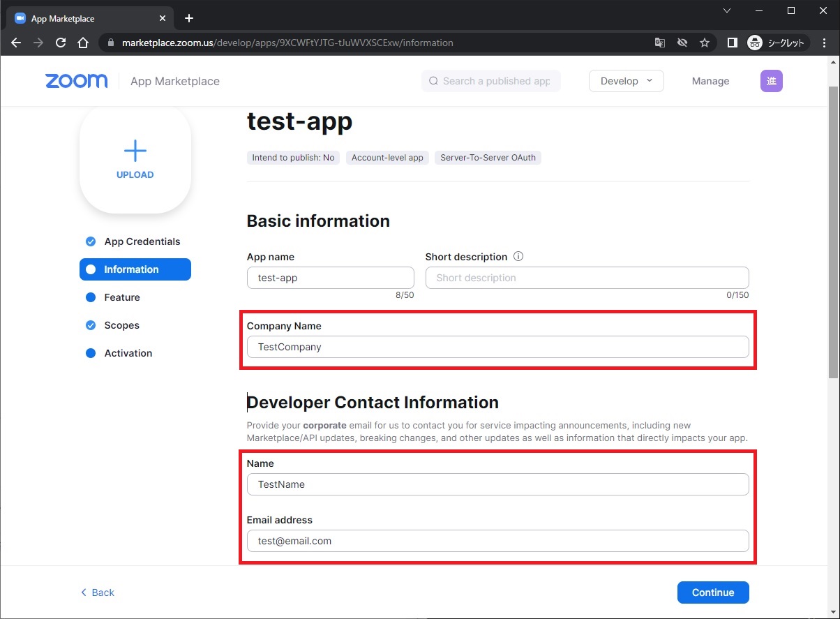This screenshot has height=619, width=840.
Task: Expand the Develop dropdown
Action: [626, 81]
